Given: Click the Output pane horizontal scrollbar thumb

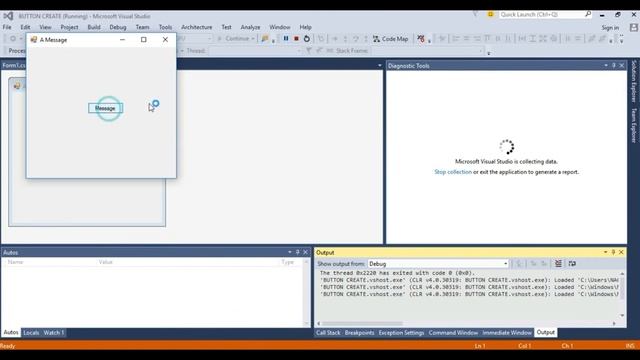Looking at the screenshot, I should (x=363, y=323).
